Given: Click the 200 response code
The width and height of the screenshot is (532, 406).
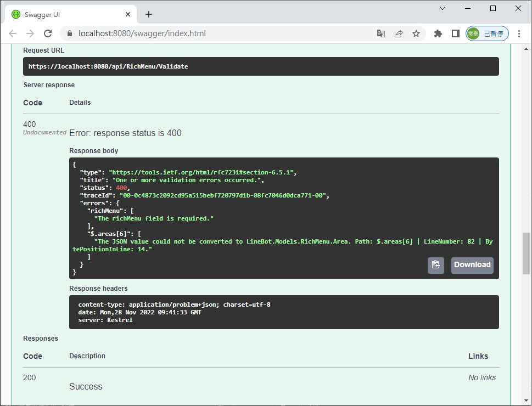Looking at the screenshot, I should point(30,377).
